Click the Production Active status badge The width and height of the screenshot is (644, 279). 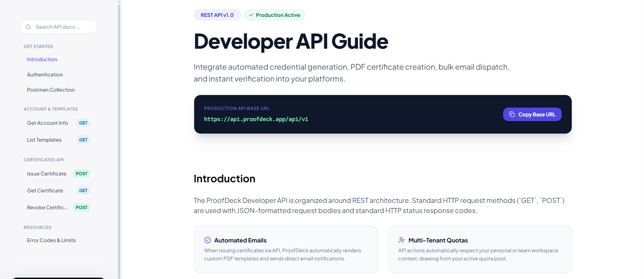click(275, 15)
